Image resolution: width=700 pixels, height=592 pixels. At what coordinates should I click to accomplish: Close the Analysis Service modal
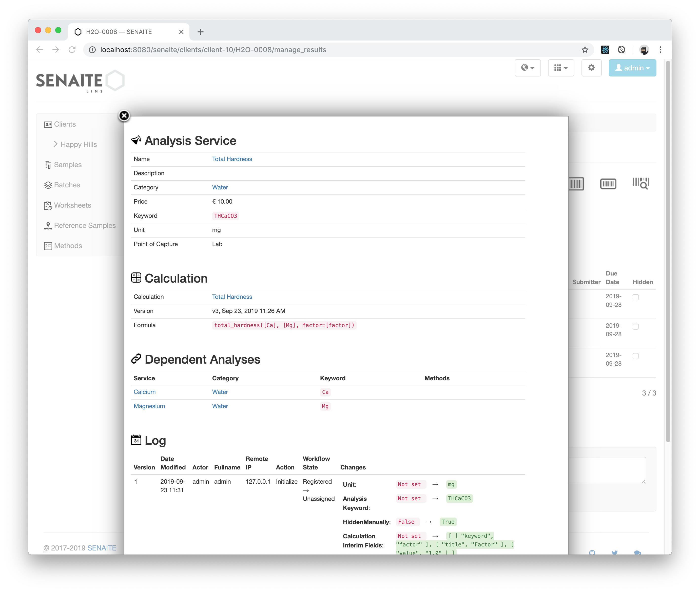tap(124, 115)
